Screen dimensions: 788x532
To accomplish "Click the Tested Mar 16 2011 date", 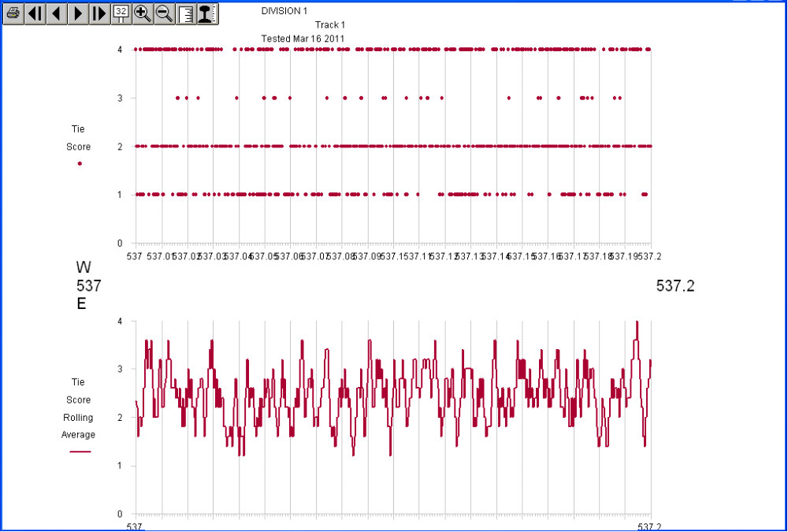I will (x=303, y=39).
